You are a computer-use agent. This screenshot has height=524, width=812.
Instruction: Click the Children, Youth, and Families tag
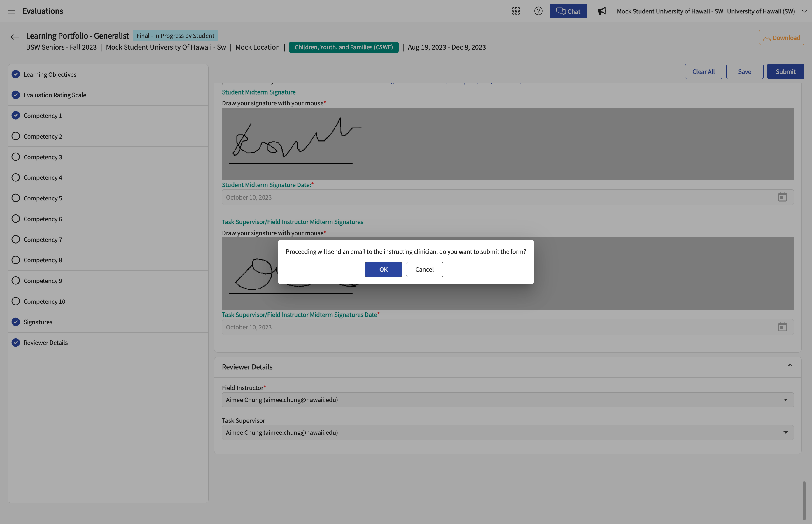344,47
